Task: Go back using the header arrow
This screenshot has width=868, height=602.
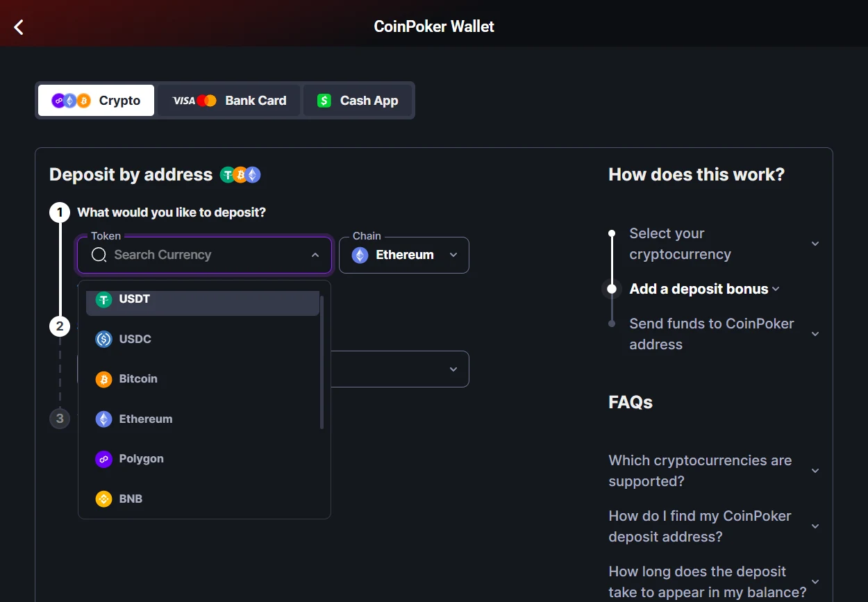Action: tap(19, 27)
